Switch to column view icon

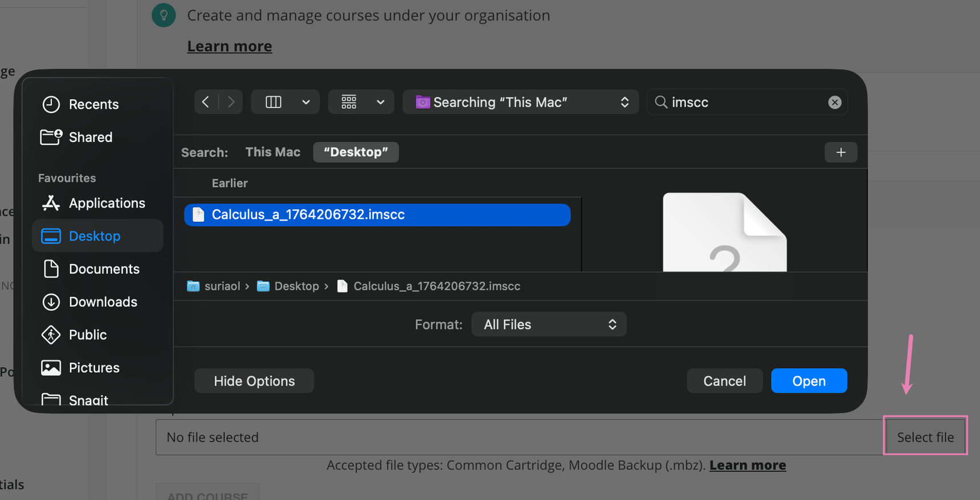pos(273,102)
